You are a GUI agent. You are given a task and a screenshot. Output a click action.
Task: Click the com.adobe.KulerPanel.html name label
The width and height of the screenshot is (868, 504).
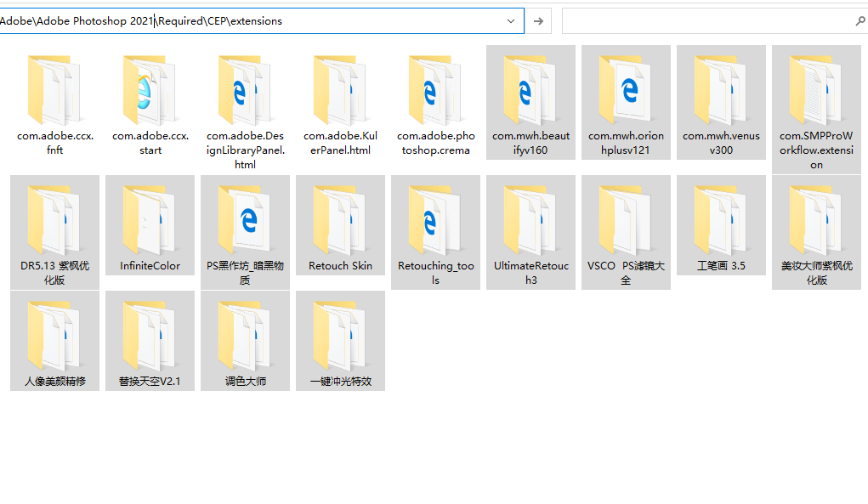pos(340,143)
